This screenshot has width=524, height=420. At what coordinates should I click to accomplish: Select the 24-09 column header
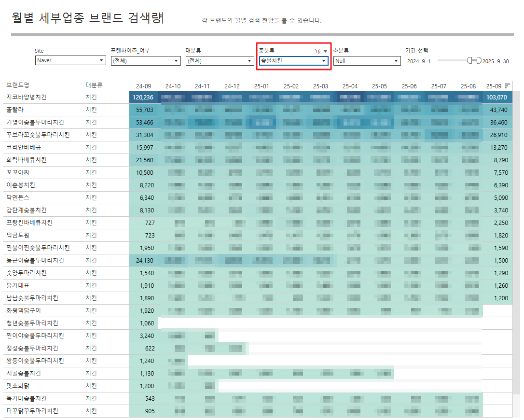pos(143,86)
